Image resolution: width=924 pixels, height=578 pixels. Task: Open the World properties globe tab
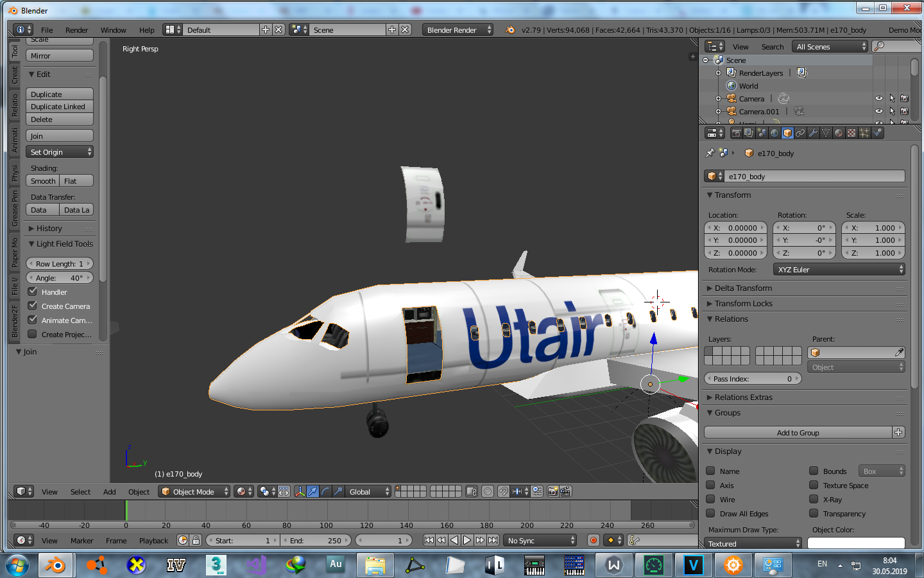coord(774,133)
